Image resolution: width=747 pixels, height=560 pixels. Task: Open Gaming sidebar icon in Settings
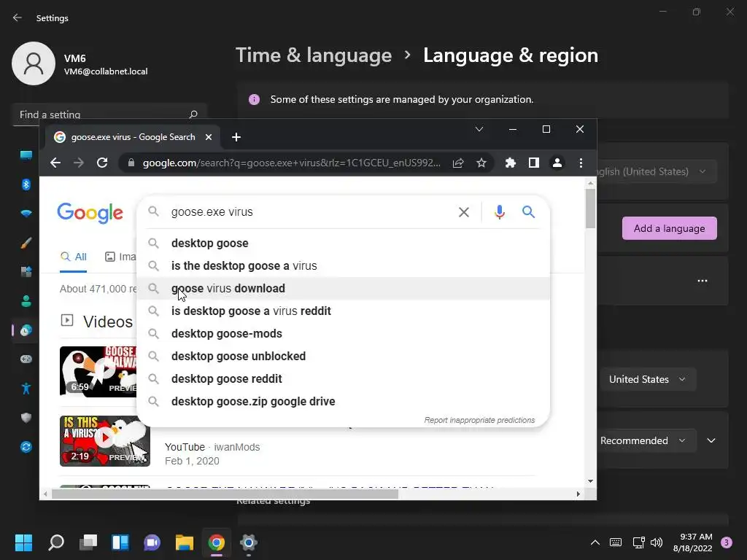coord(26,359)
